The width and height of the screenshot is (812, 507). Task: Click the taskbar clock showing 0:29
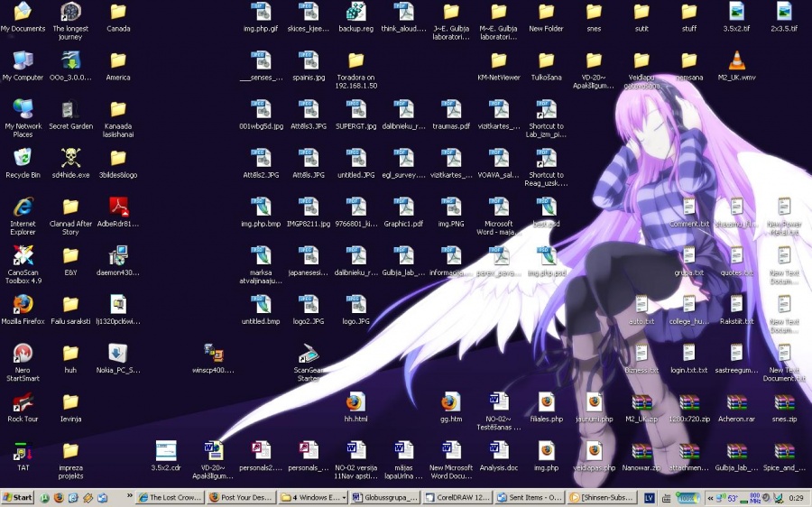pyautogui.click(x=797, y=498)
